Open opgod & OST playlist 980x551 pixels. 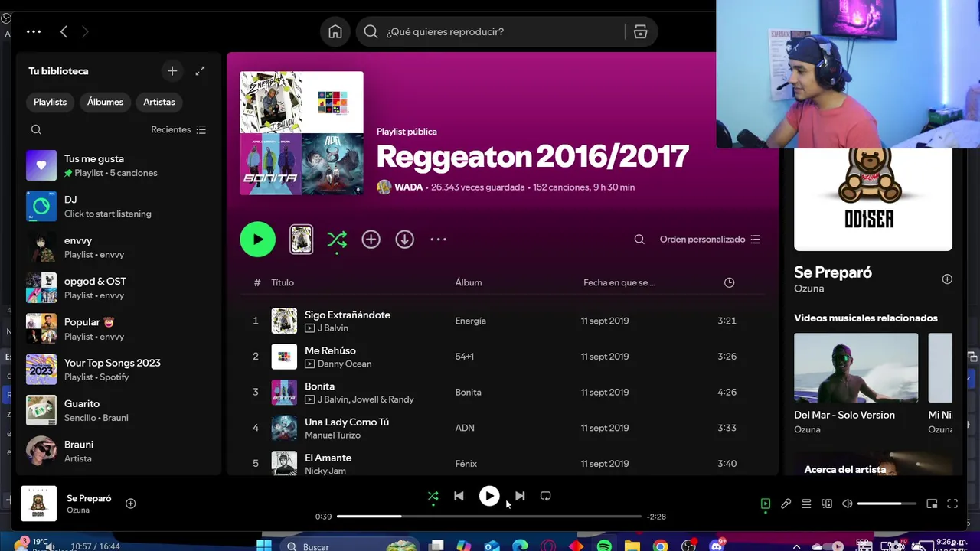[x=119, y=288]
